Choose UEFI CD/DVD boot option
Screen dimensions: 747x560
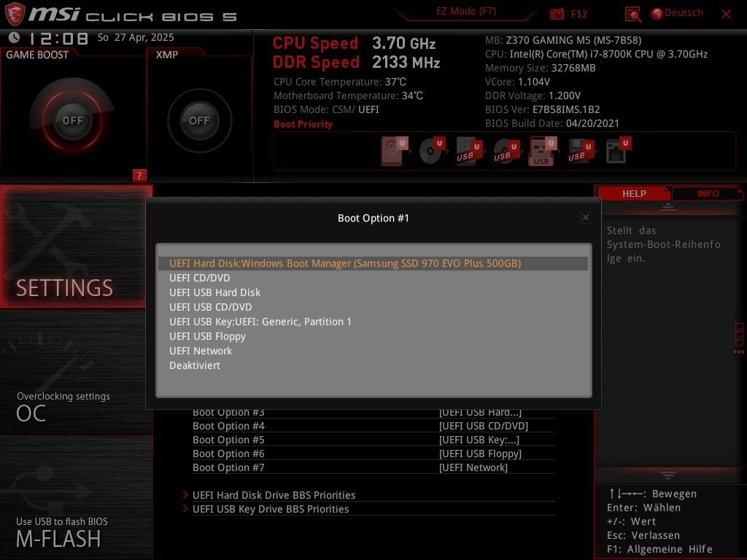(373, 278)
